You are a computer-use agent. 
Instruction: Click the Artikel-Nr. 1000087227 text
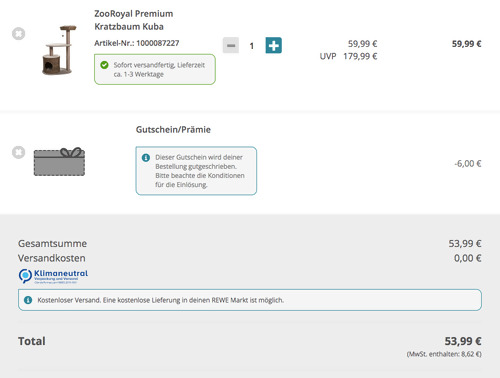(x=137, y=43)
